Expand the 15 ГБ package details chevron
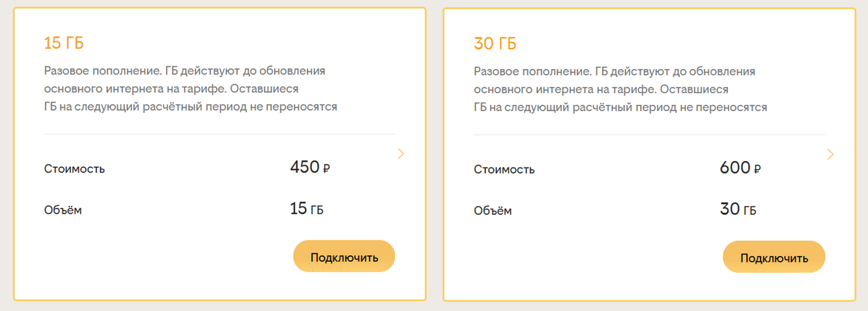 pos(401,153)
